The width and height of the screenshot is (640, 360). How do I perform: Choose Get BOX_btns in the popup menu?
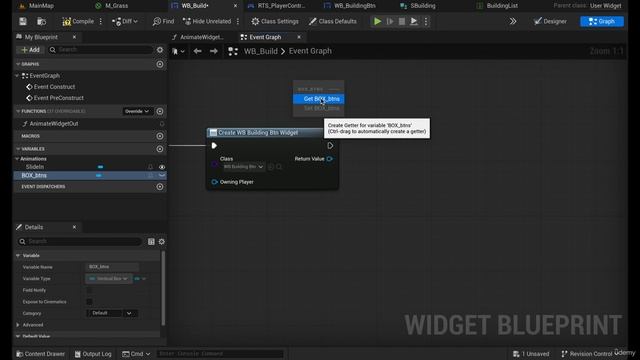[x=319, y=99]
